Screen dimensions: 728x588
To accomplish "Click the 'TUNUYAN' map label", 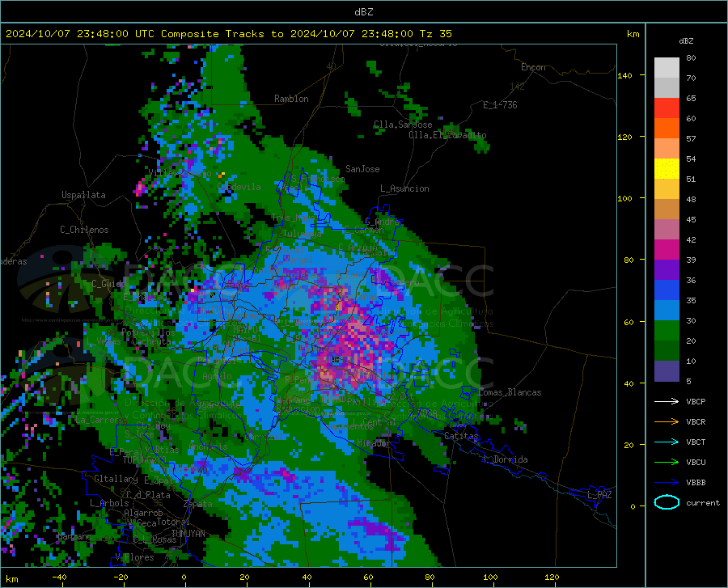I will pos(188,534).
